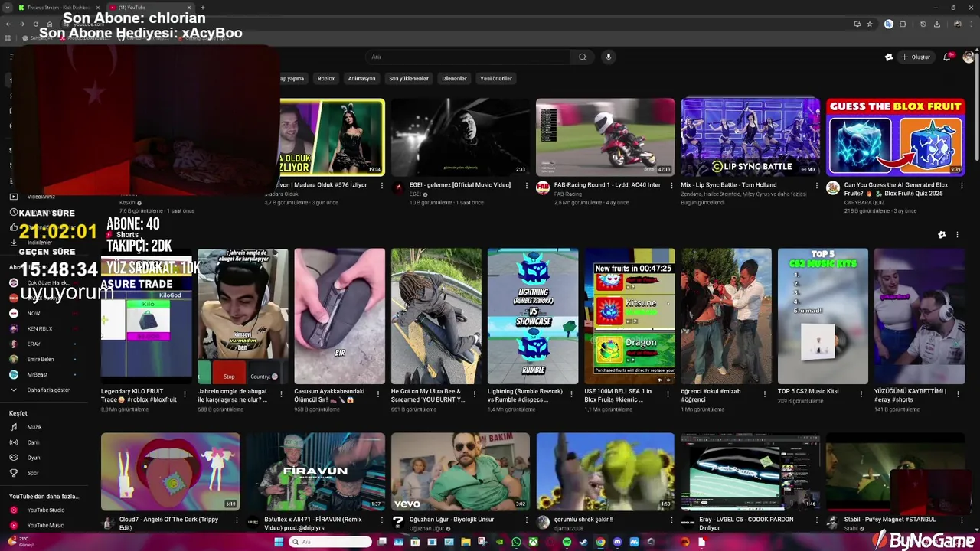Select the Roblox filter chip
Image resolution: width=980 pixels, height=551 pixels.
[326, 78]
